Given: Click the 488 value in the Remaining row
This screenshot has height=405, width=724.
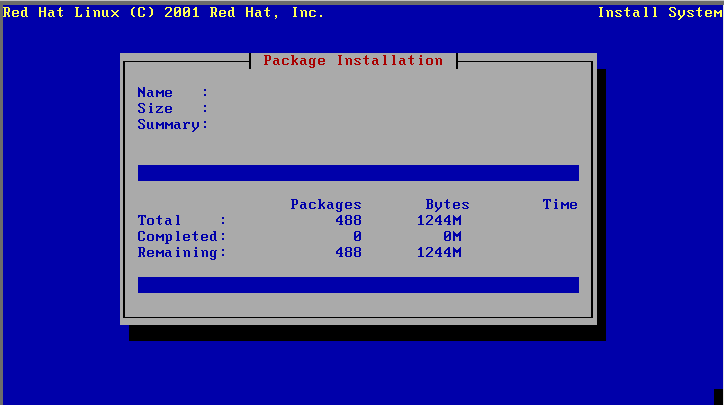Looking at the screenshot, I should [x=349, y=253].
